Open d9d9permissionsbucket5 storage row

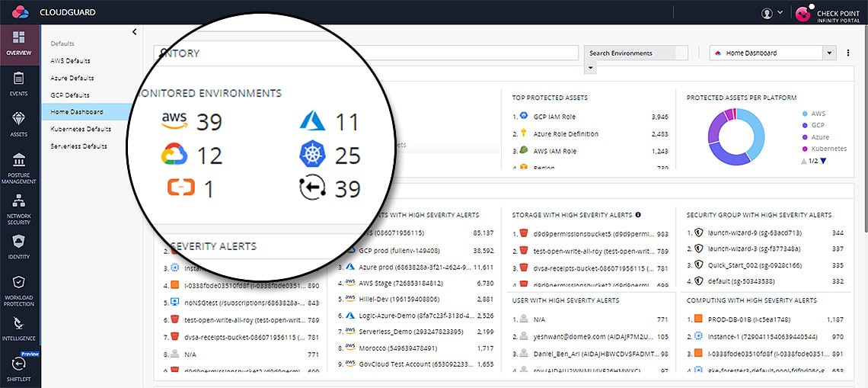[x=591, y=234]
